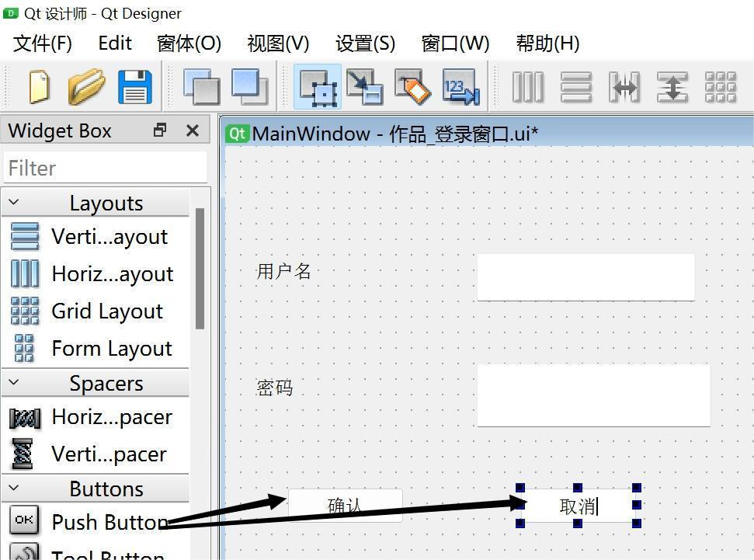
Task: Select the Push Button widget
Action: click(x=96, y=522)
